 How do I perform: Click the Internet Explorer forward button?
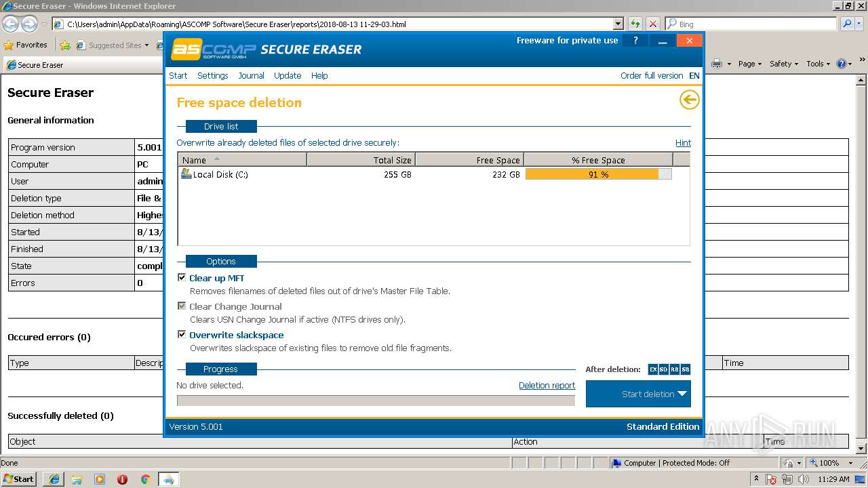click(29, 24)
